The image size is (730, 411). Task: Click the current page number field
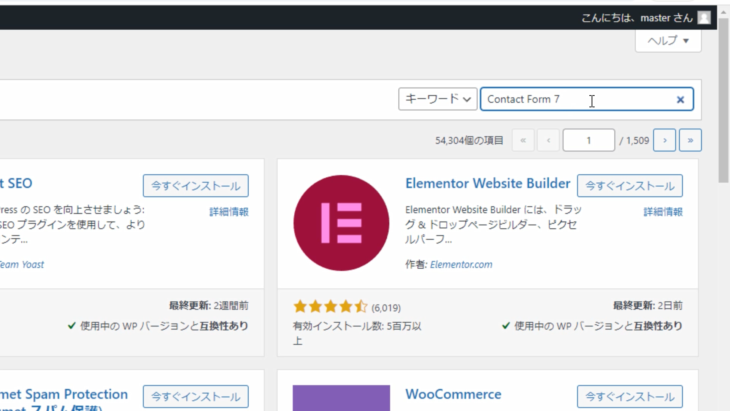[588, 140]
